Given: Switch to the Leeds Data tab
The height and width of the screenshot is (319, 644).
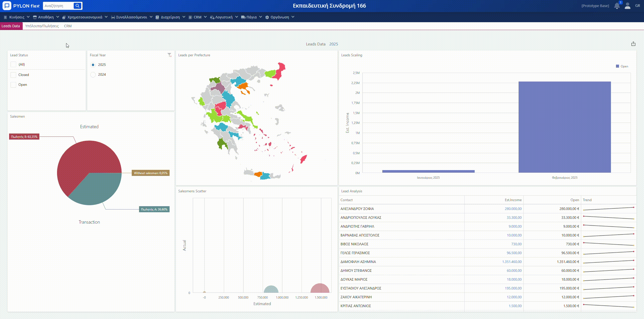Looking at the screenshot, I should tap(11, 26).
